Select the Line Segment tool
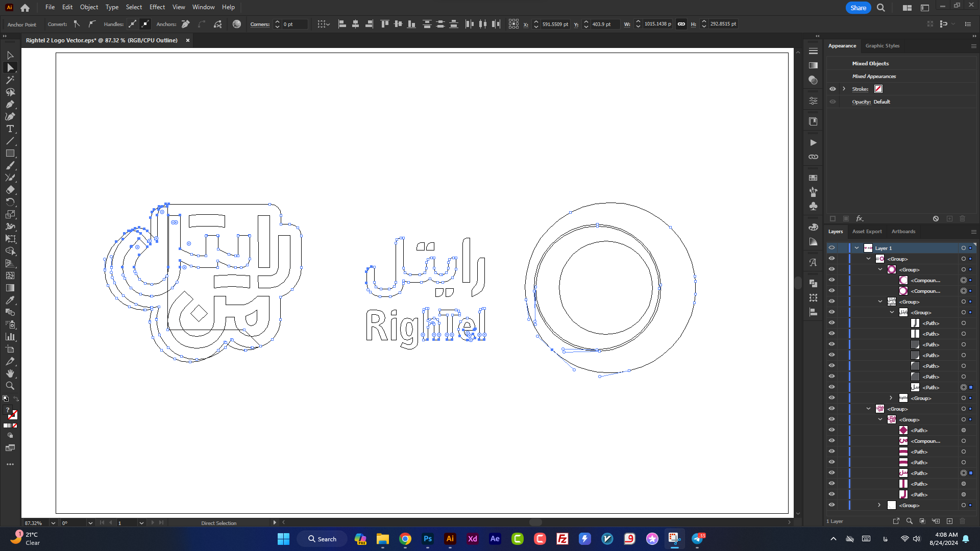 pyautogui.click(x=10, y=141)
